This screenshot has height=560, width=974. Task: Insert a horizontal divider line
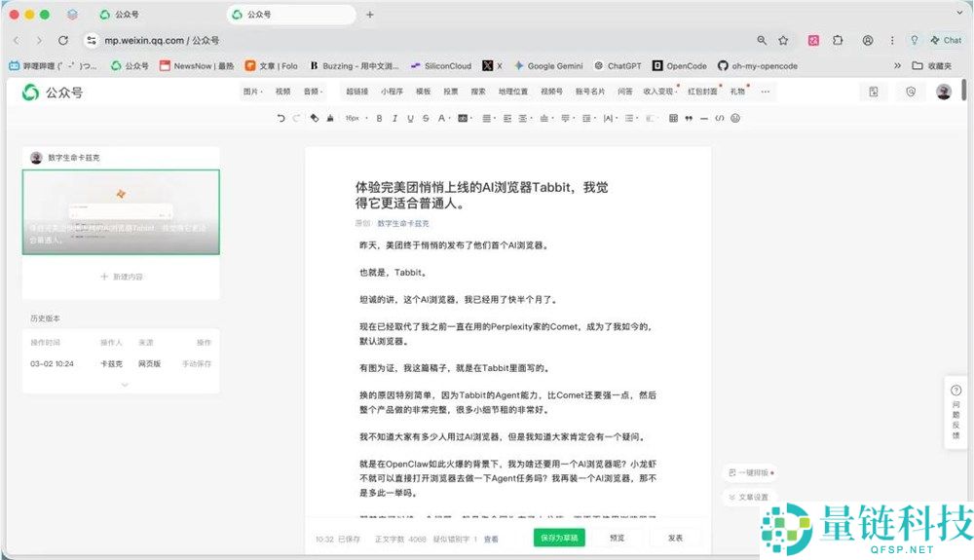704,118
